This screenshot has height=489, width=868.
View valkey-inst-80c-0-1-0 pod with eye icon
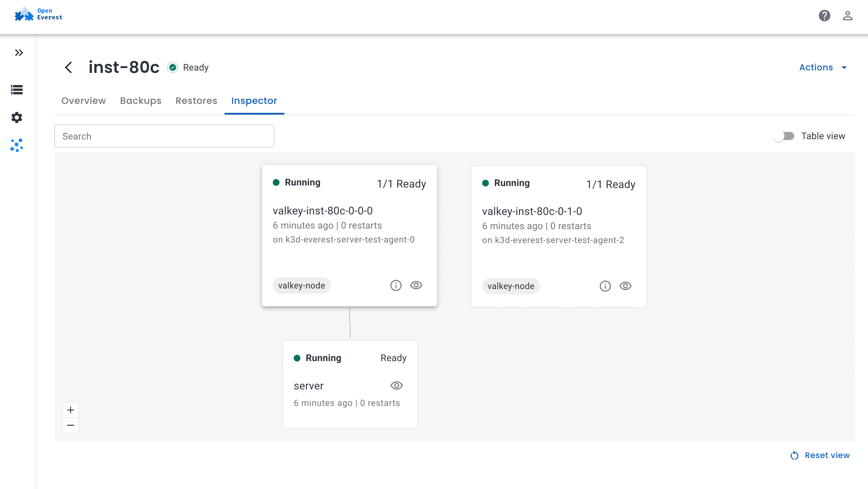click(x=625, y=286)
